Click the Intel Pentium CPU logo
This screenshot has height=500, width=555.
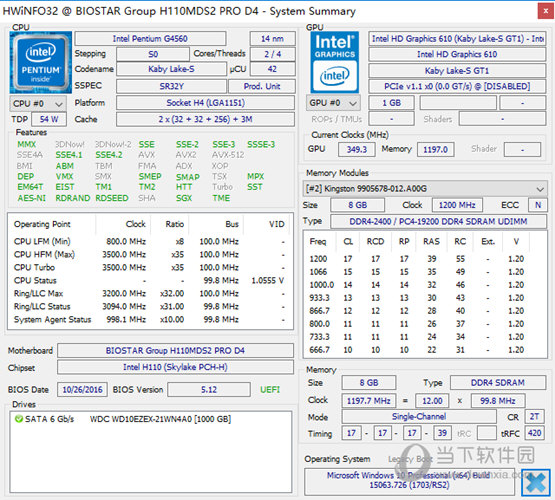41,62
